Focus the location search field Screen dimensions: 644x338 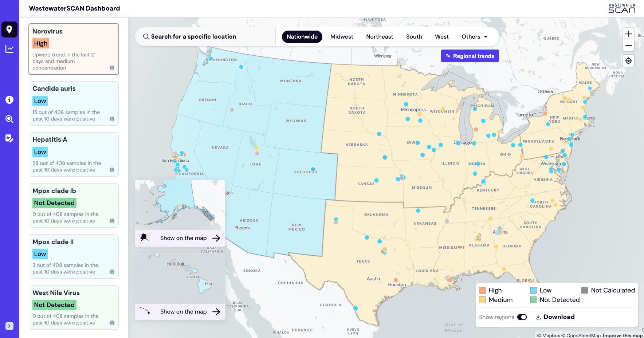(205, 37)
